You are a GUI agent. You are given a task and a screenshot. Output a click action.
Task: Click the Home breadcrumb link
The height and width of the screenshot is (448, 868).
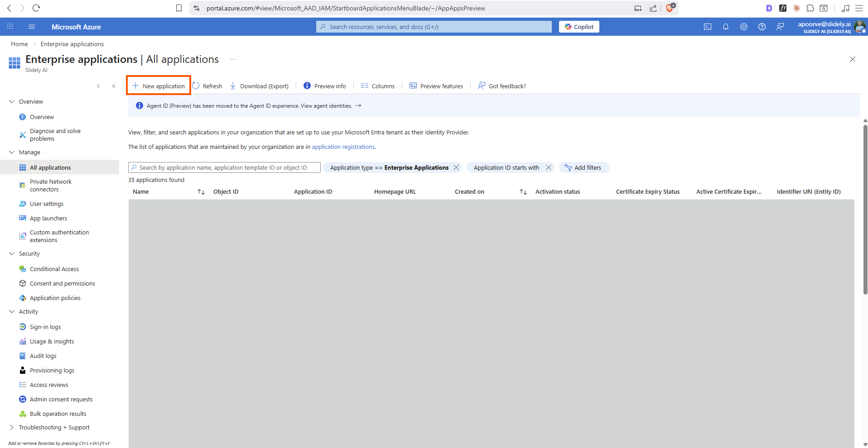tap(19, 44)
